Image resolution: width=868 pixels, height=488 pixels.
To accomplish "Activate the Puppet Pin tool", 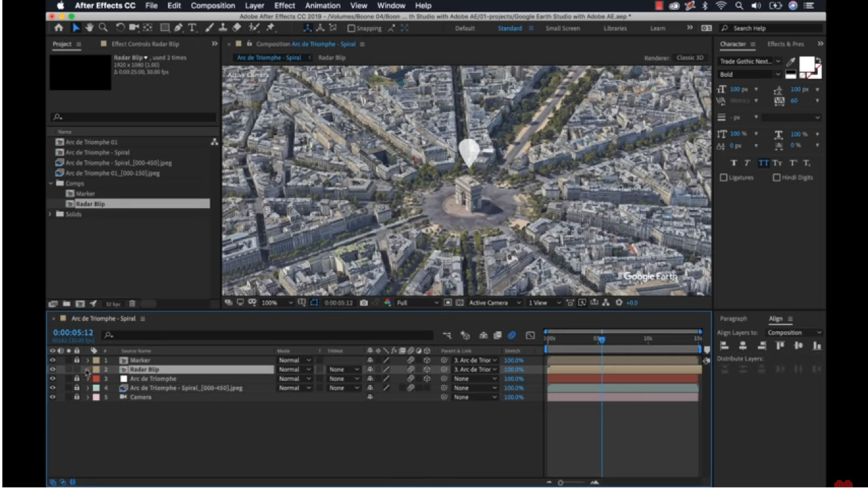I will (x=270, y=28).
